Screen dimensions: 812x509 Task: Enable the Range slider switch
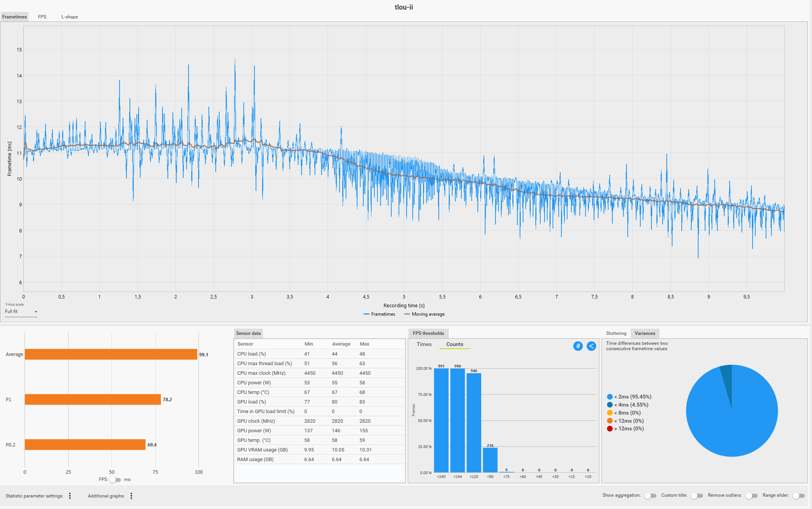click(798, 496)
